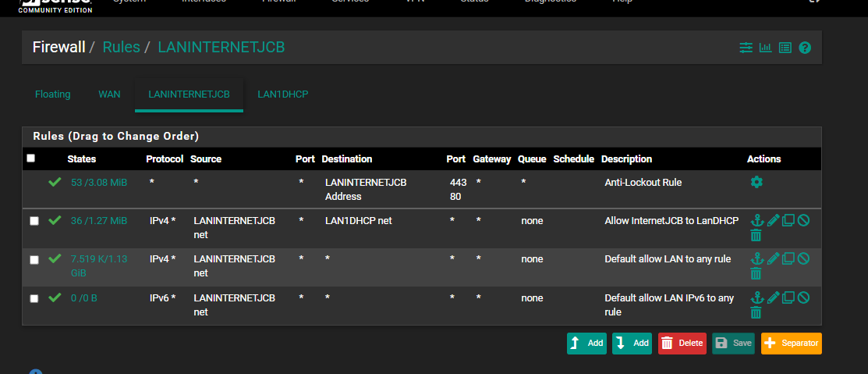Copy the Default allow LAN to any rule

click(788, 258)
